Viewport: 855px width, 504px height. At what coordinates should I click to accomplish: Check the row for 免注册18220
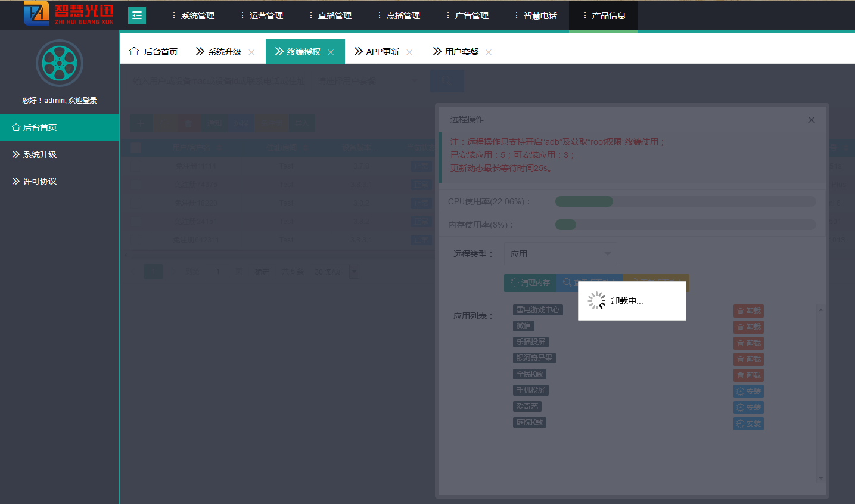click(136, 203)
